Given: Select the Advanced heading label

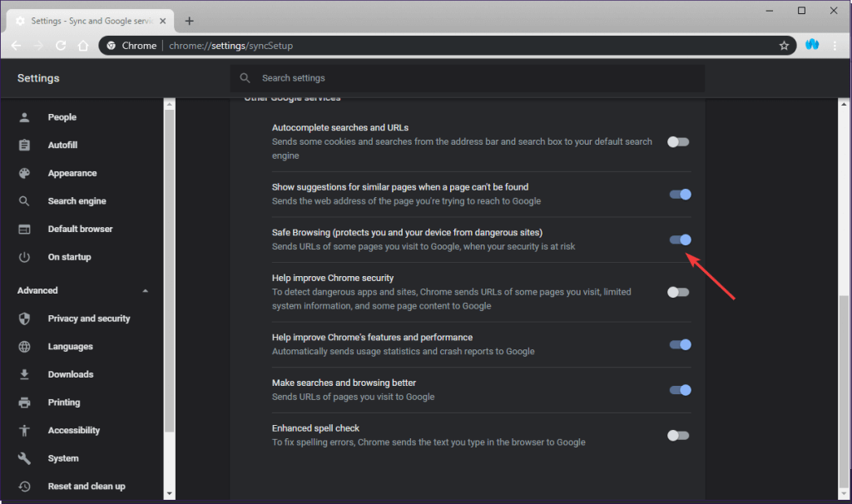Looking at the screenshot, I should click(37, 290).
